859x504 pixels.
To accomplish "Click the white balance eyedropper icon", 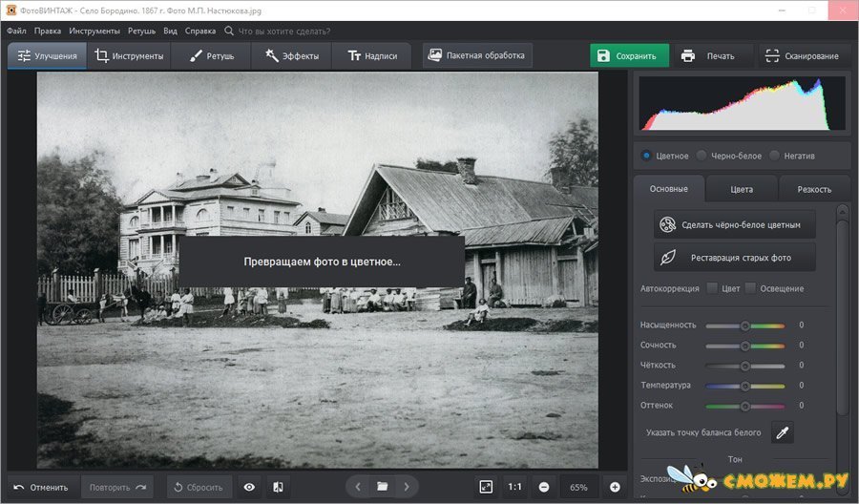I will pos(783,432).
